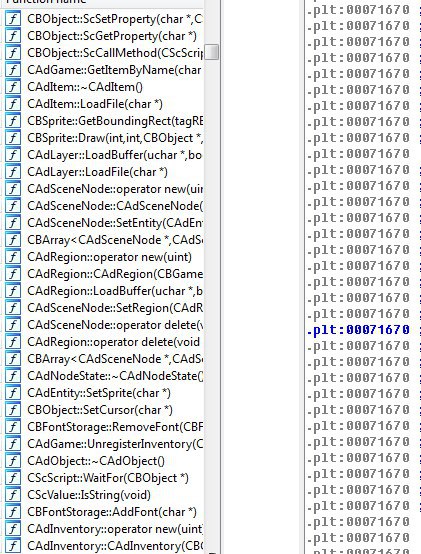
Task: Select the CAdSceneNode::SetRegion function
Action: pos(115,308)
